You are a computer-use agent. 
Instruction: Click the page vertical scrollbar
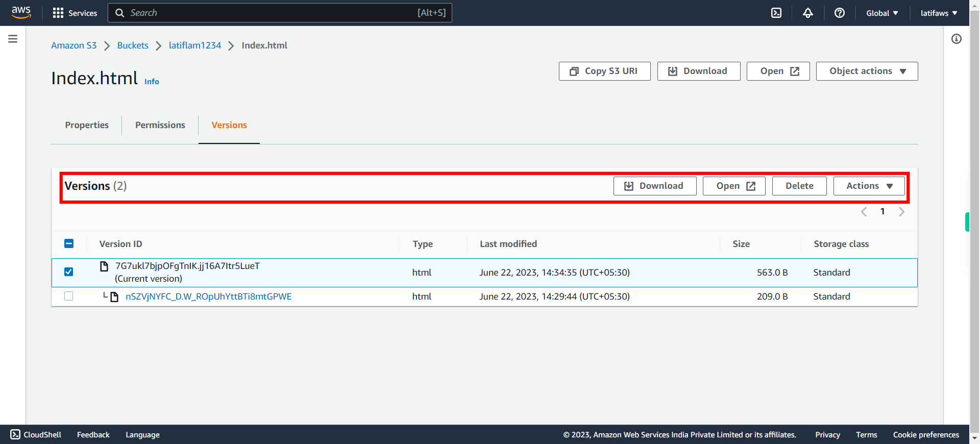[974, 222]
